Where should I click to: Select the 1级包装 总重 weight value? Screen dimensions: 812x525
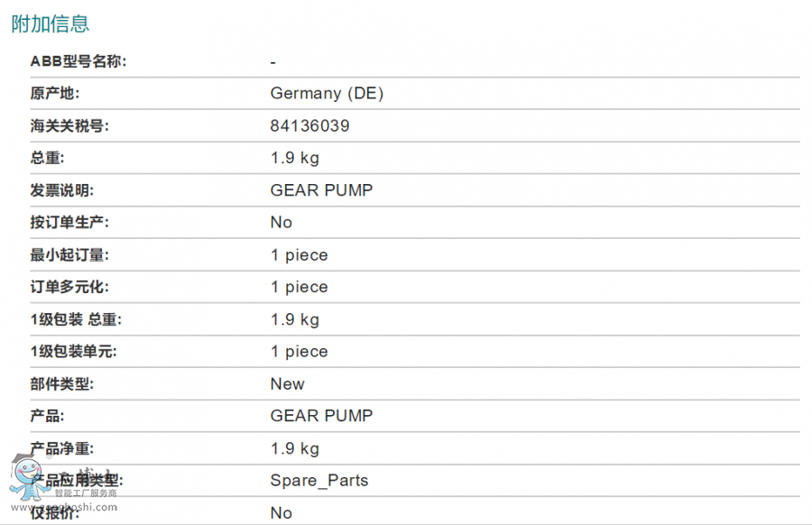click(x=294, y=319)
